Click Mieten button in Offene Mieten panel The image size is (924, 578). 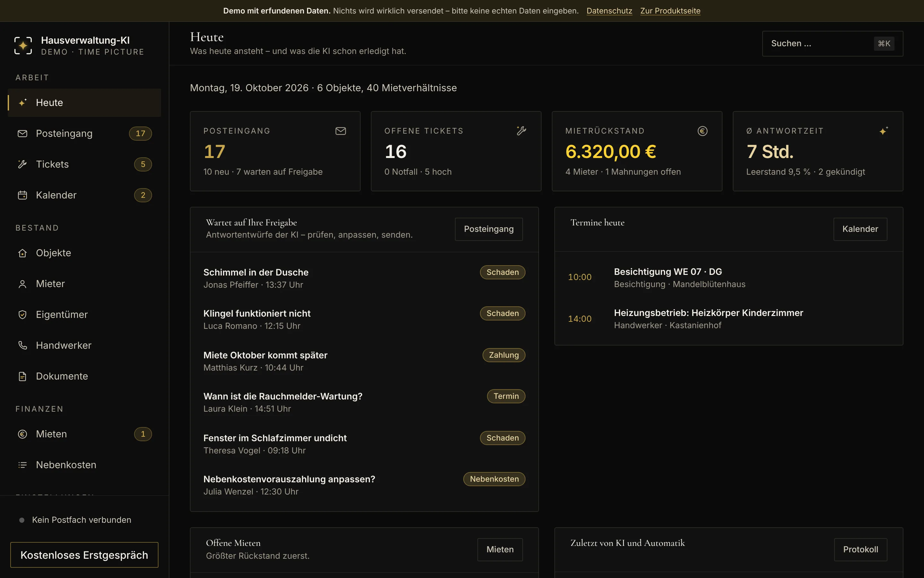click(500, 549)
